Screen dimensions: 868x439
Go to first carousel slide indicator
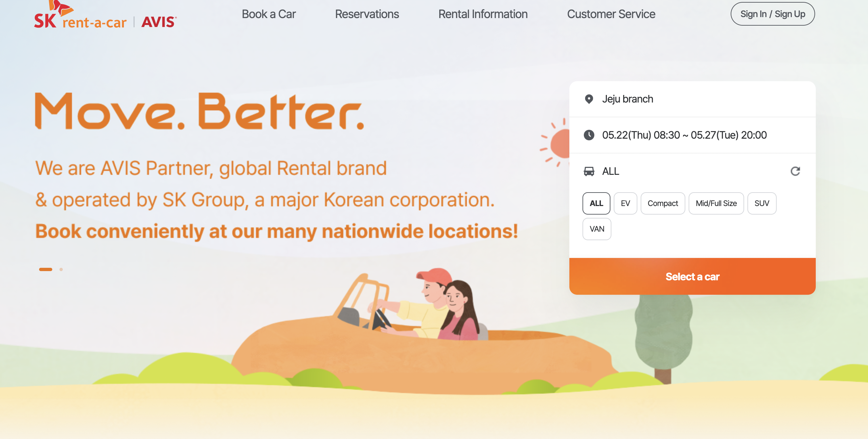[x=45, y=269]
